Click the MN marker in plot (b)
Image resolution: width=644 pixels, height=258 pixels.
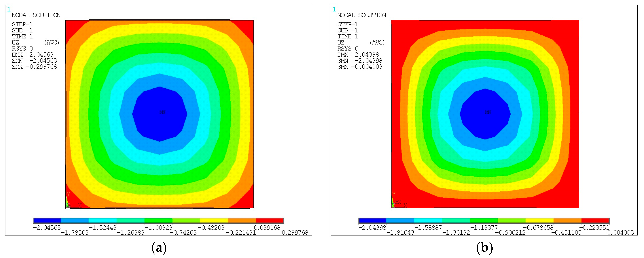pyautogui.click(x=488, y=112)
